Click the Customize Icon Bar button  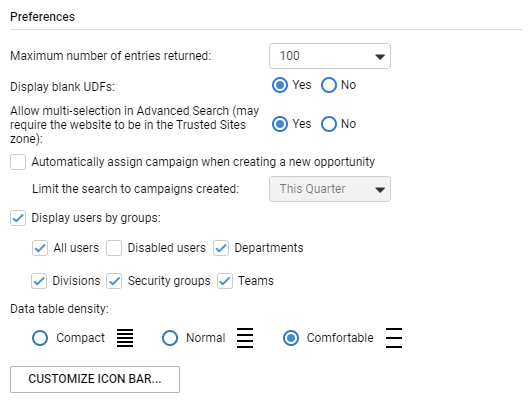[95, 379]
